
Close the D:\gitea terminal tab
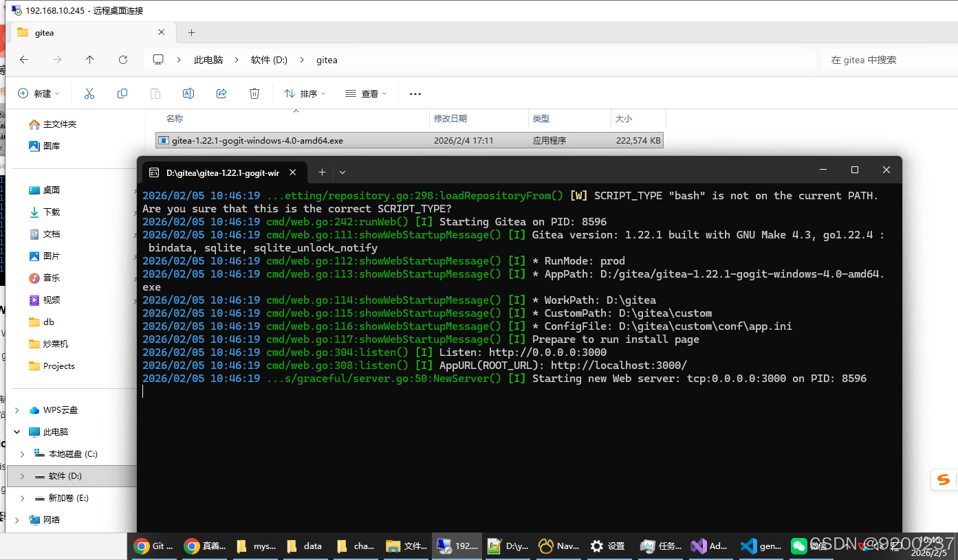293,172
